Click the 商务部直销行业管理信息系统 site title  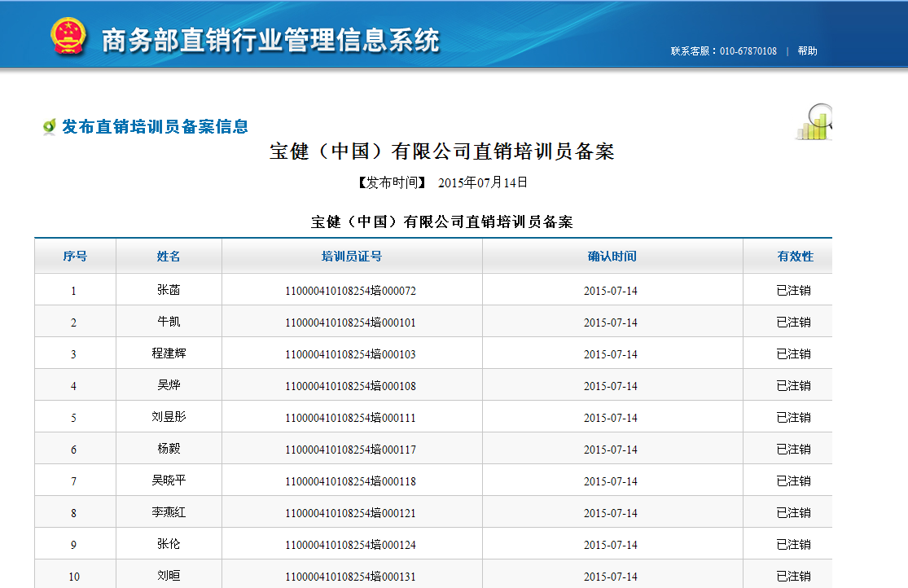[270, 40]
